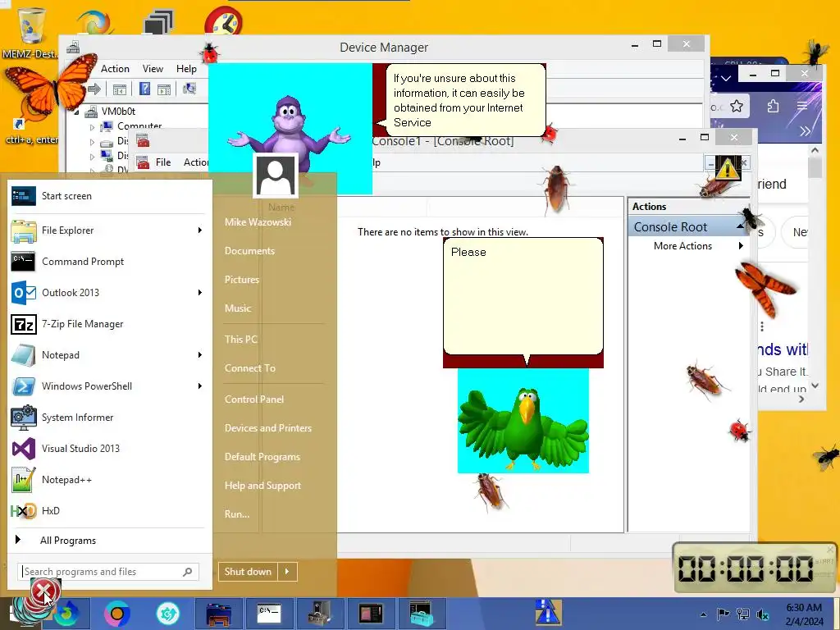This screenshot has width=840, height=630.
Task: Click Device Manager show/hide console tree icon
Action: click(120, 89)
